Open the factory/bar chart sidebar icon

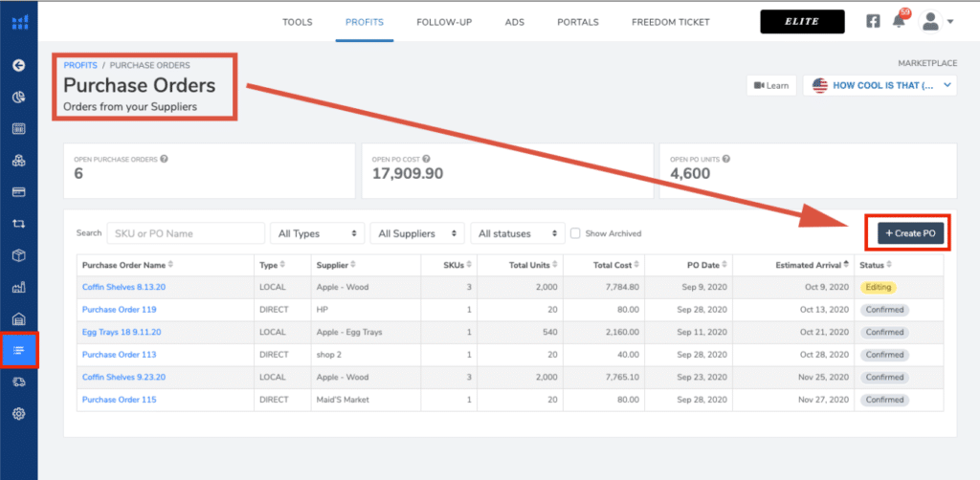point(19,287)
